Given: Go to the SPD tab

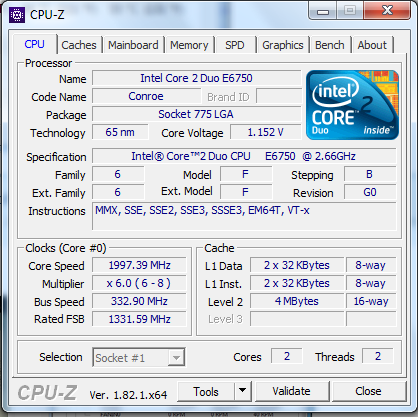Looking at the screenshot, I should [235, 45].
